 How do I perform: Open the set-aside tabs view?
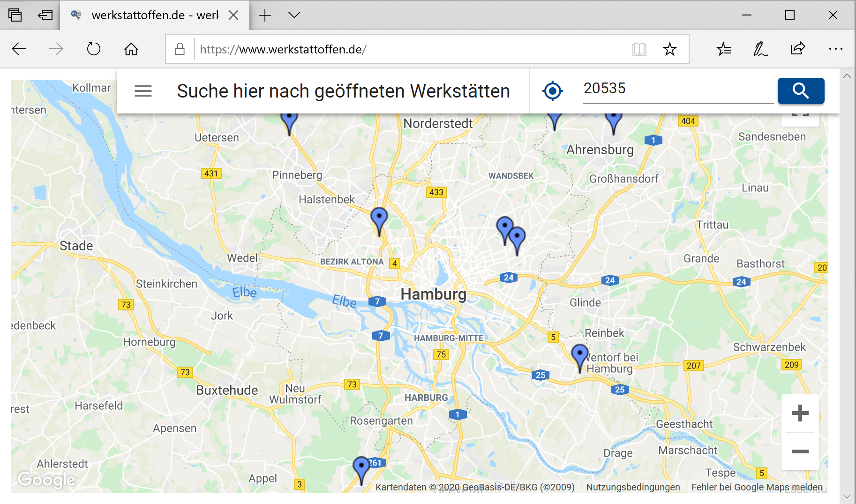tap(15, 15)
